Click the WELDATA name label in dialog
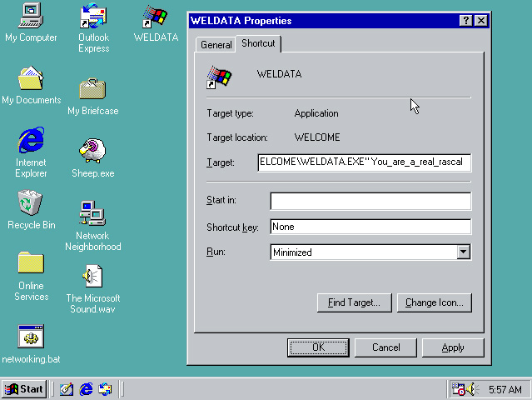532x400 pixels. [279, 74]
